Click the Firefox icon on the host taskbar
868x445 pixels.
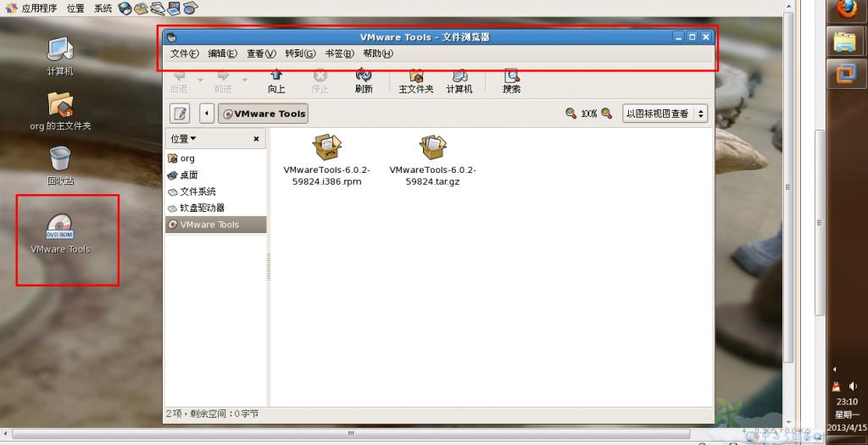[x=847, y=8]
